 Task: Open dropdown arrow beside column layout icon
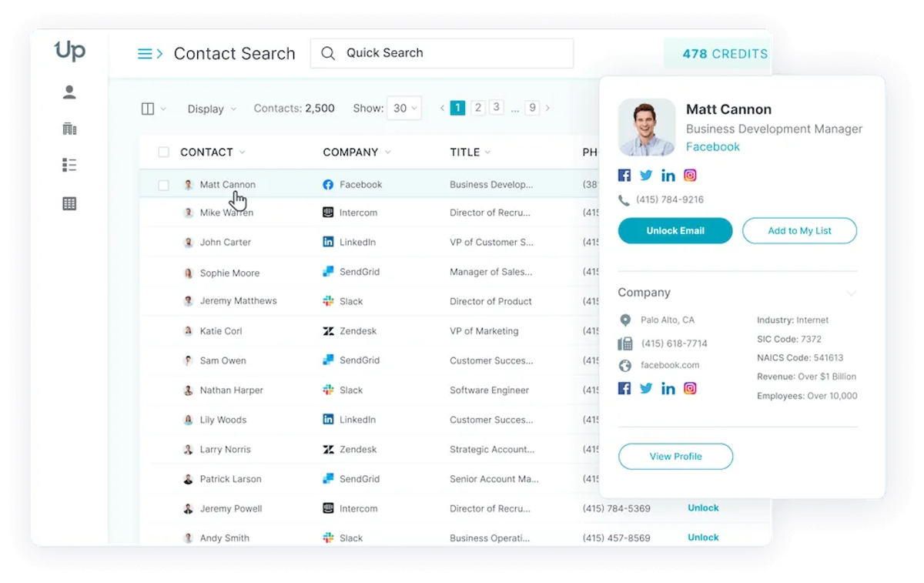(x=163, y=109)
